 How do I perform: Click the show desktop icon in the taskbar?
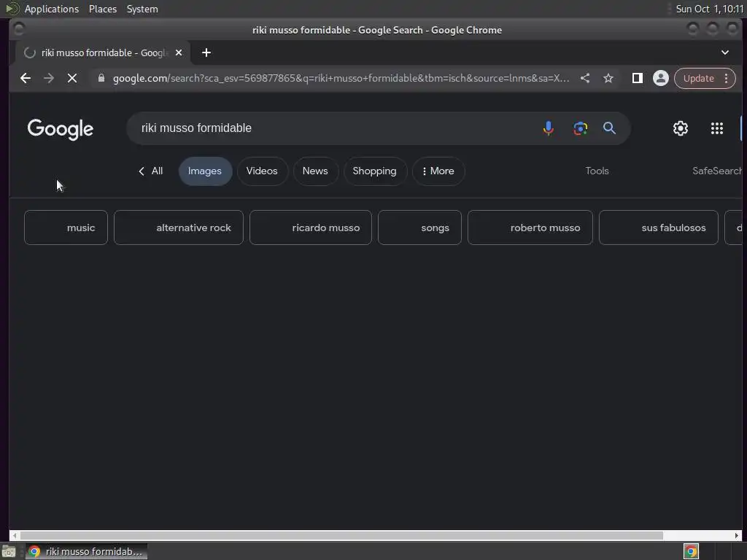9,552
